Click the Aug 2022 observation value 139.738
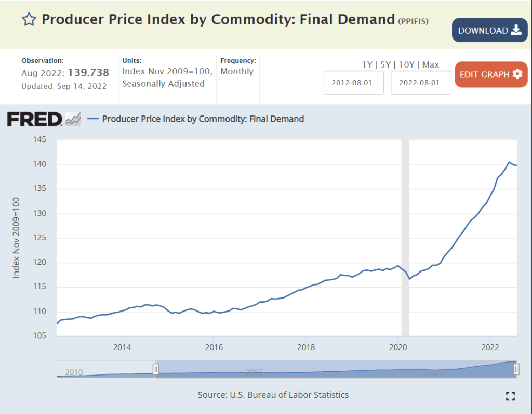Viewport: 532px width, 414px height. (x=88, y=73)
